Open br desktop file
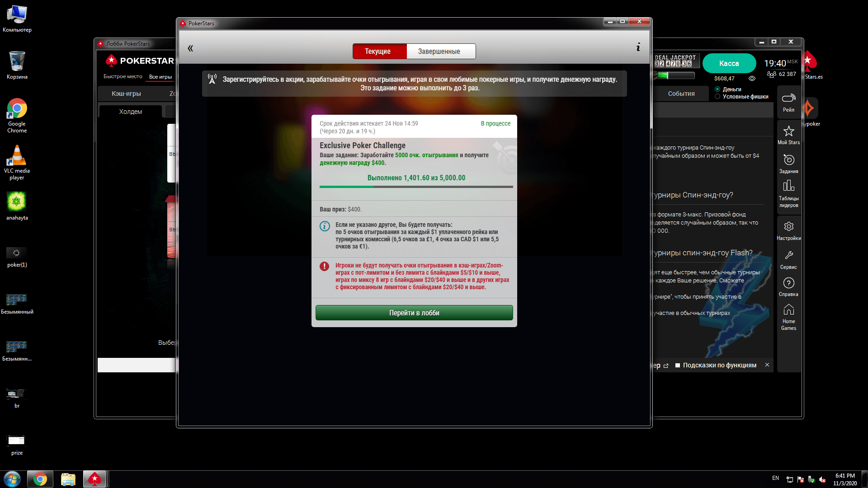Viewport: 868px width, 488px height. pos(17,398)
